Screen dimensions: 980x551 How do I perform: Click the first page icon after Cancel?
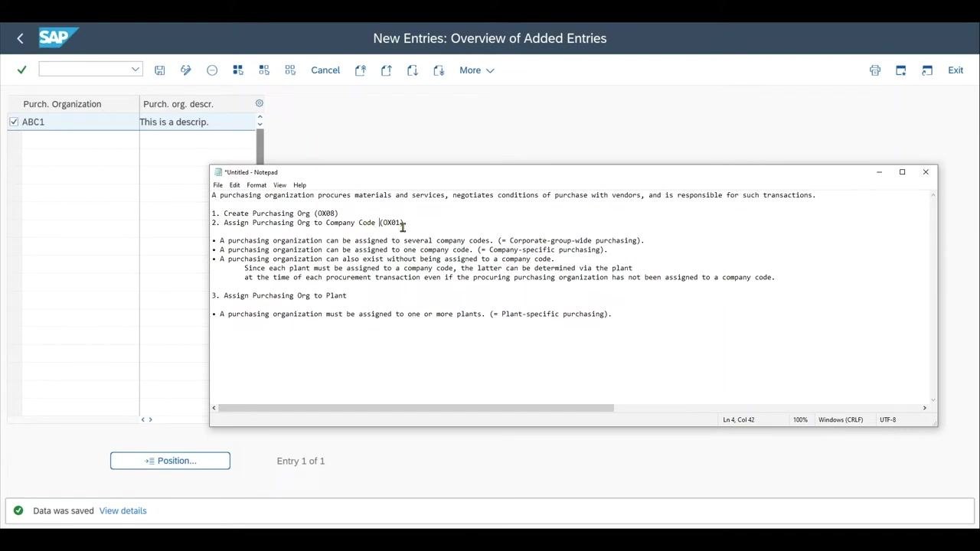tap(361, 70)
